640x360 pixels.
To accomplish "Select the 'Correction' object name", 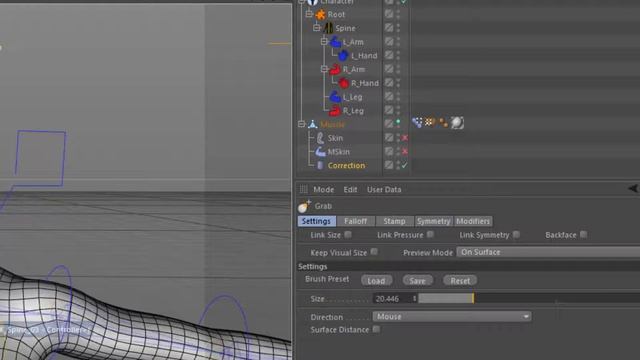I will click(x=347, y=165).
